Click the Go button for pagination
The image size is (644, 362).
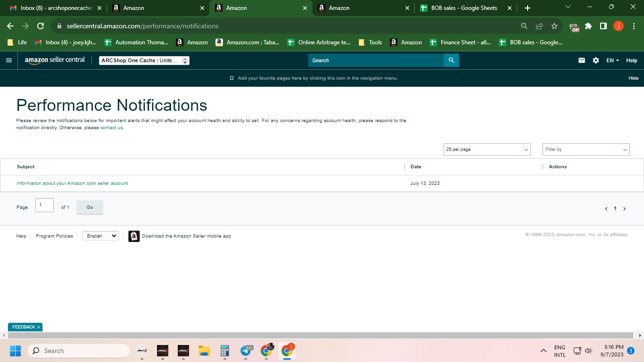[x=90, y=207]
